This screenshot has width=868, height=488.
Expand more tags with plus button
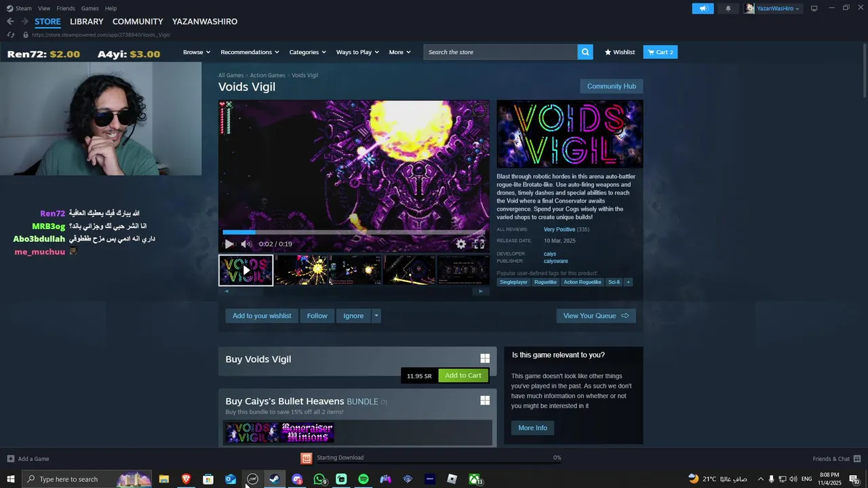coord(628,282)
